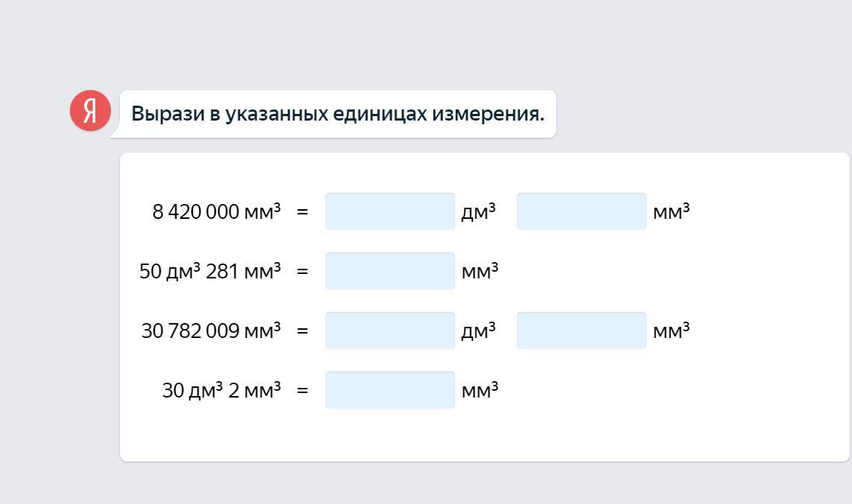Click the expression '30 дм³ 2 мм³'
The width and height of the screenshot is (852, 504).
click(221, 391)
